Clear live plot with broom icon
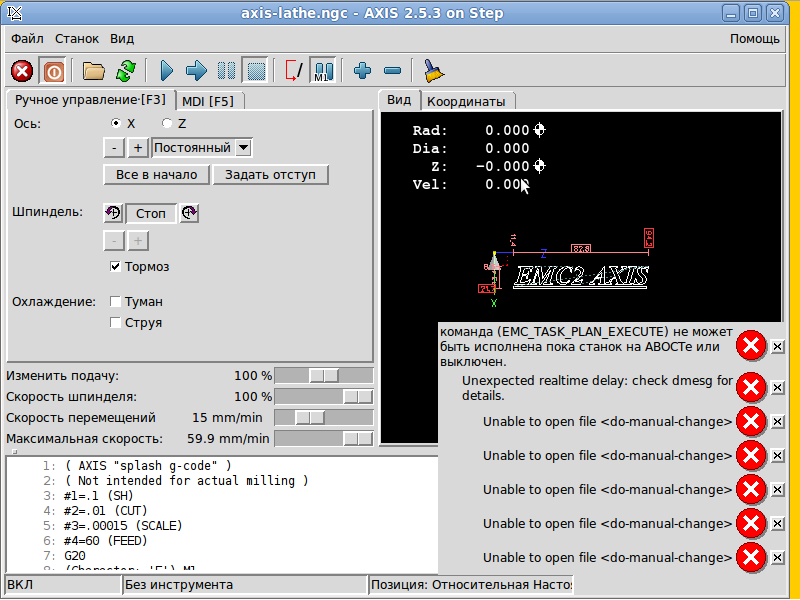 pos(433,71)
